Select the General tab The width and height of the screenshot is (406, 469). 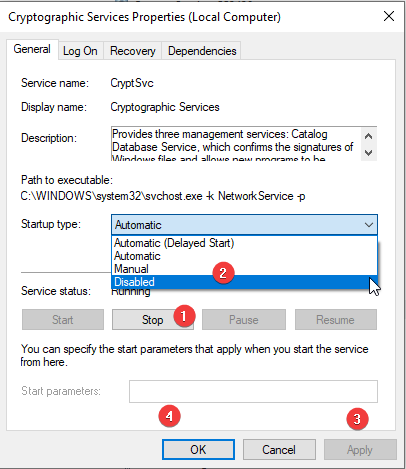32,49
